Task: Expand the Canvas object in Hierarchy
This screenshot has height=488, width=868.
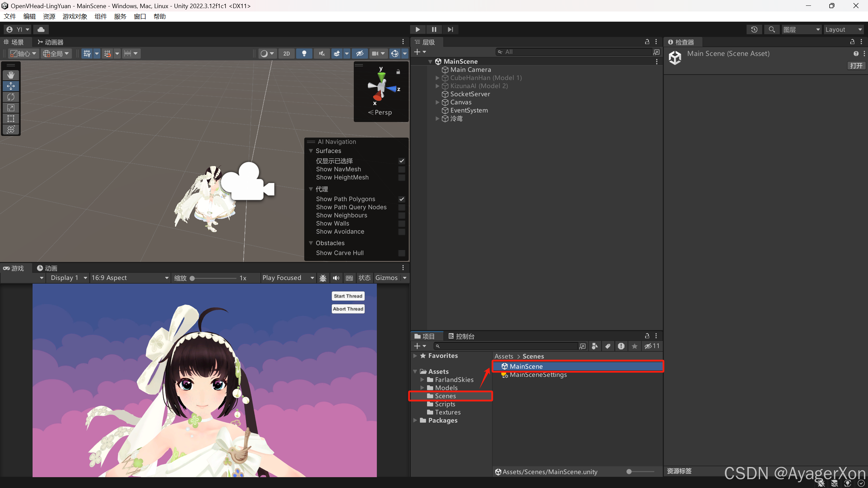Action: pyautogui.click(x=438, y=102)
